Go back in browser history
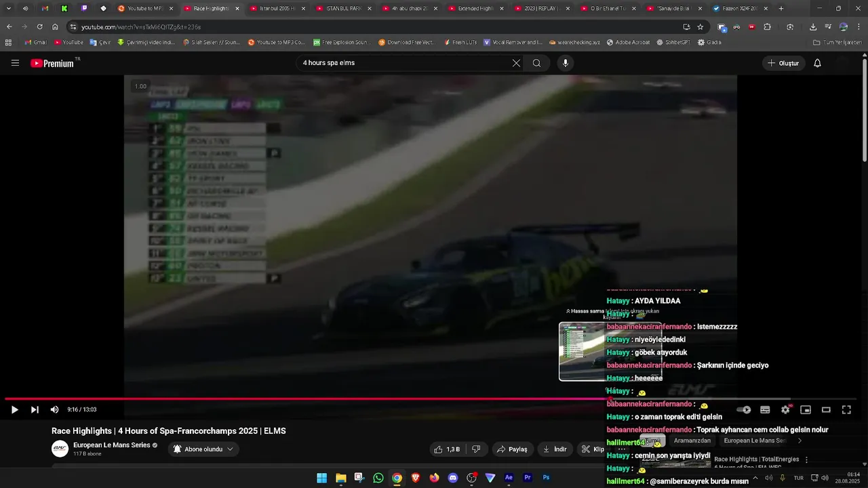868x488 pixels. coord(9,26)
